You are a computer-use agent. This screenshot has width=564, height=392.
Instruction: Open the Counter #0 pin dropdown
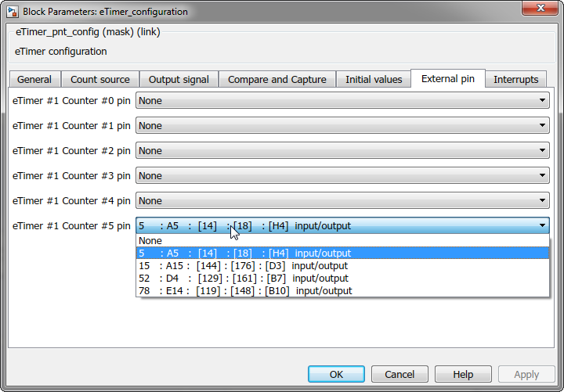pos(342,100)
